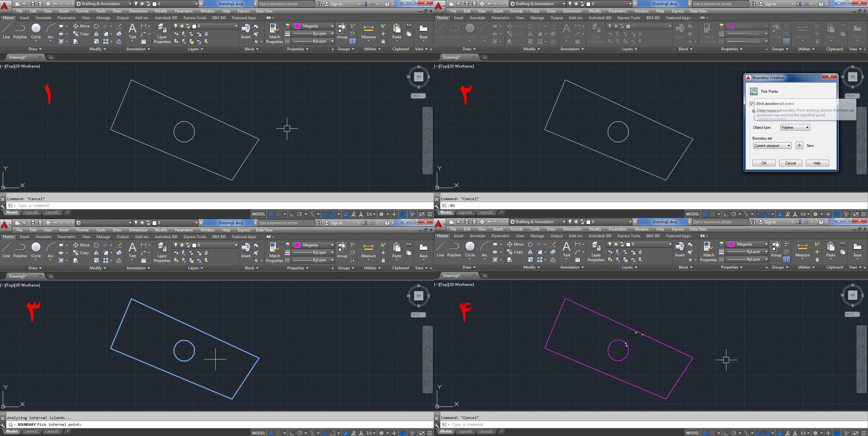Toggle Clean Screen in the bottom-right status bar
This screenshot has height=436, width=868.
(856, 433)
